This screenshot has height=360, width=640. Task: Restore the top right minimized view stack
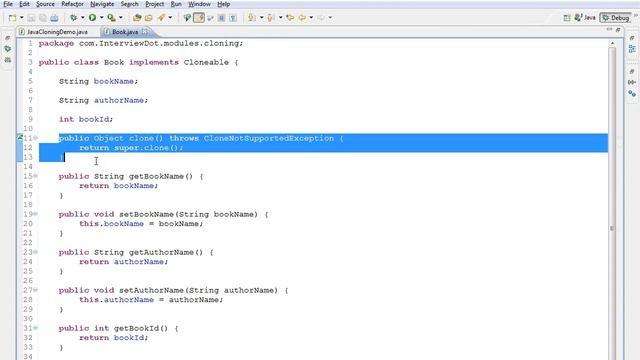632,38
